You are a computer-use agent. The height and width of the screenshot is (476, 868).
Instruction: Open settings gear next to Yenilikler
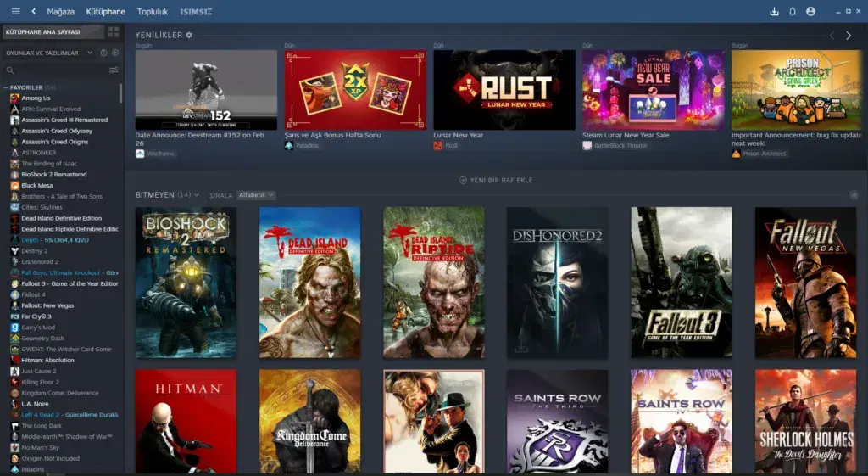[x=189, y=35]
